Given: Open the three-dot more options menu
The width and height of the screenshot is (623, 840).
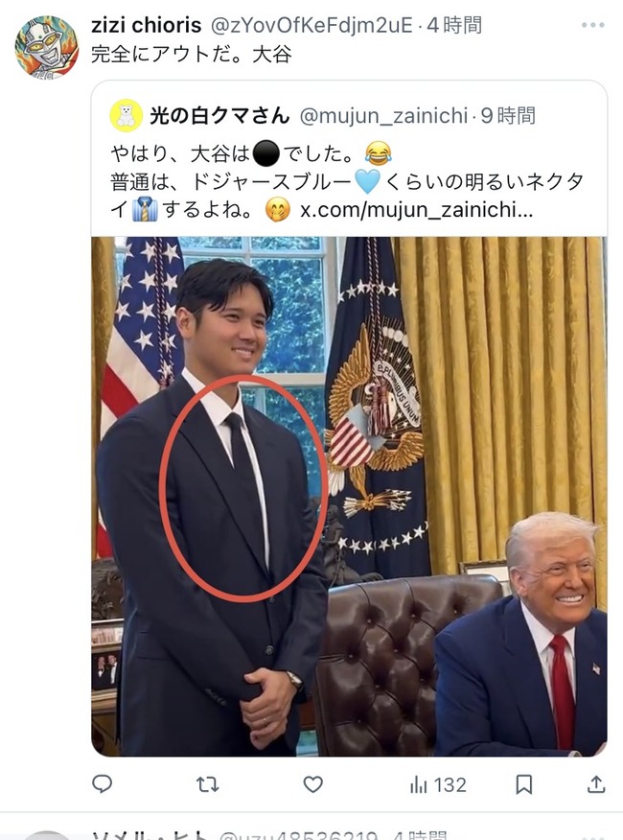Looking at the screenshot, I should [x=592, y=25].
